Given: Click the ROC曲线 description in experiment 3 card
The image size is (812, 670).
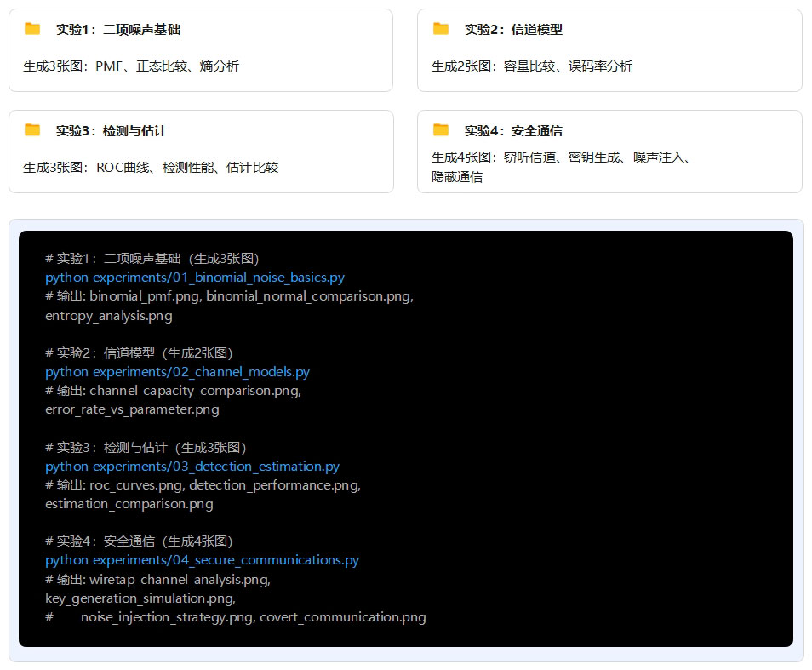Looking at the screenshot, I should [151, 168].
